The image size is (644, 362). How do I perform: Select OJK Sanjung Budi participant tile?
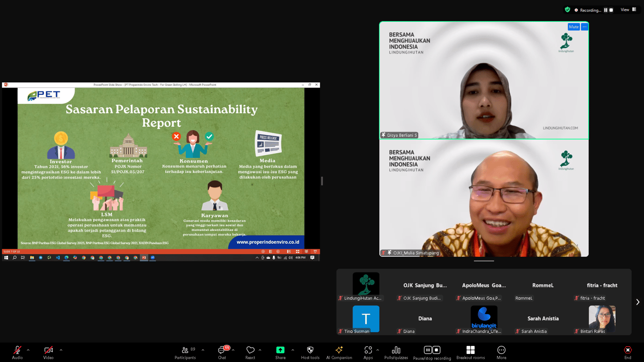[x=425, y=287]
